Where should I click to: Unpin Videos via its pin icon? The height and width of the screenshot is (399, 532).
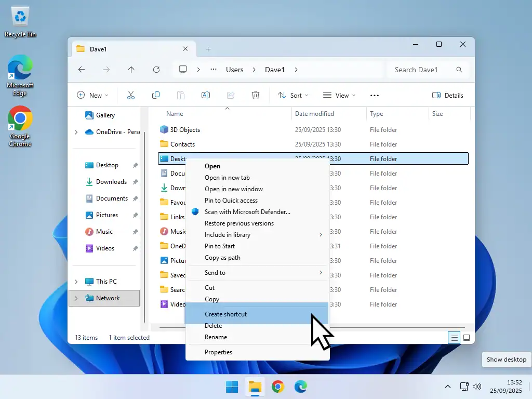point(136,248)
